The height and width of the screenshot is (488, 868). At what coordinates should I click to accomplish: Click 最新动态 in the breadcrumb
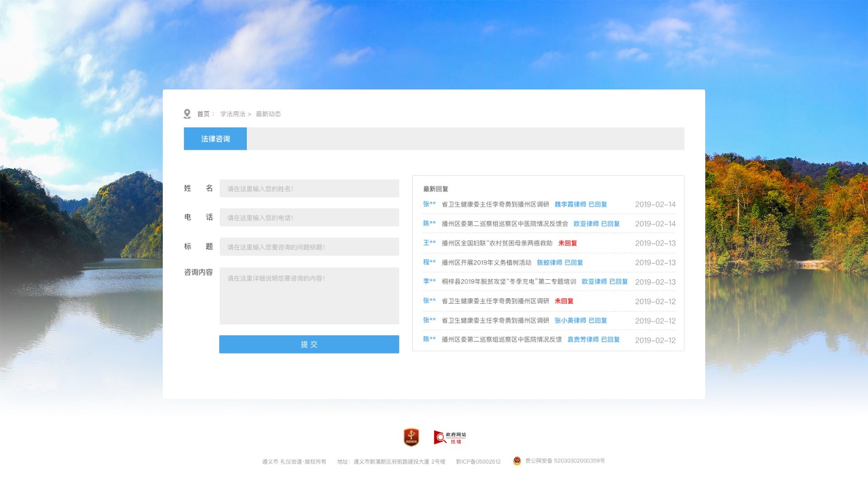pyautogui.click(x=268, y=114)
